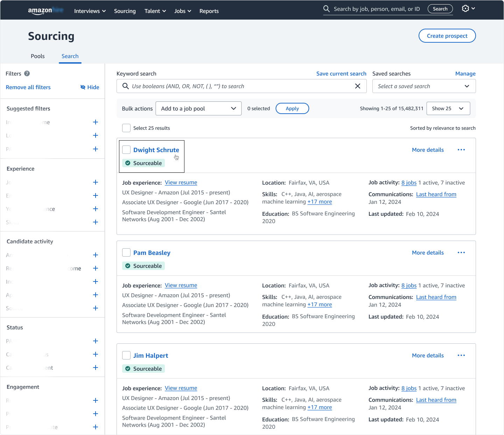The image size is (504, 435).
Task: Click first plus icon under Engagement
Action: tap(96, 400)
